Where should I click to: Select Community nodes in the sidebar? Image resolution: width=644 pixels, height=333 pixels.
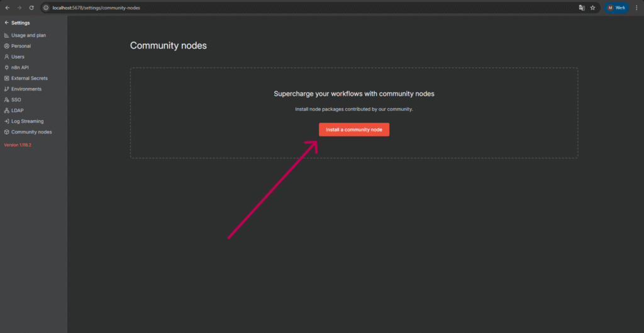[31, 132]
